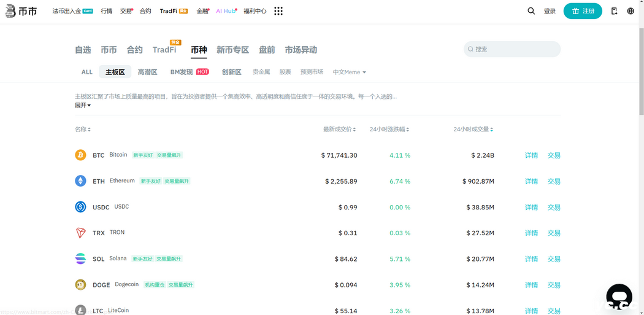The width and height of the screenshot is (644, 315).
Task: Open 行情 in top navigation
Action: 106,11
